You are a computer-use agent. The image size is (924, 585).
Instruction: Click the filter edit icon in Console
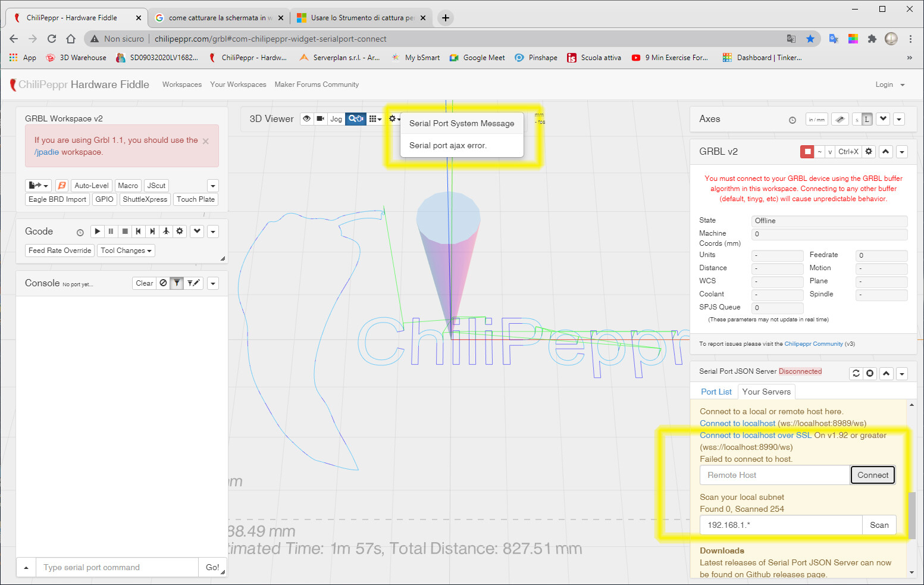pos(193,283)
